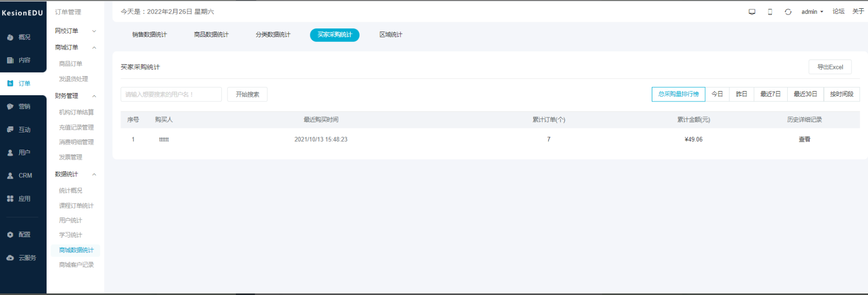Click the 订单管理 heading in sidebar
Screen dimensions: 868x295
[x=68, y=12]
